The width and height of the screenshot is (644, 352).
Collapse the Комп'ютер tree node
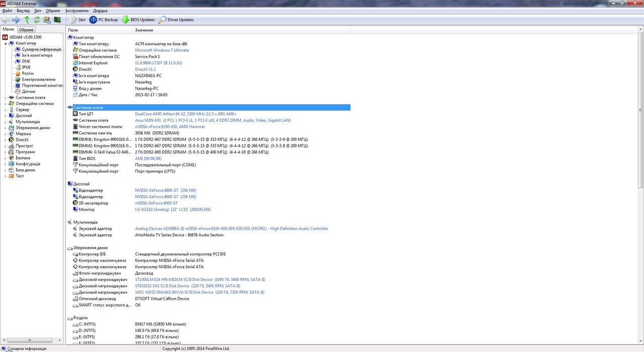[x=6, y=43]
